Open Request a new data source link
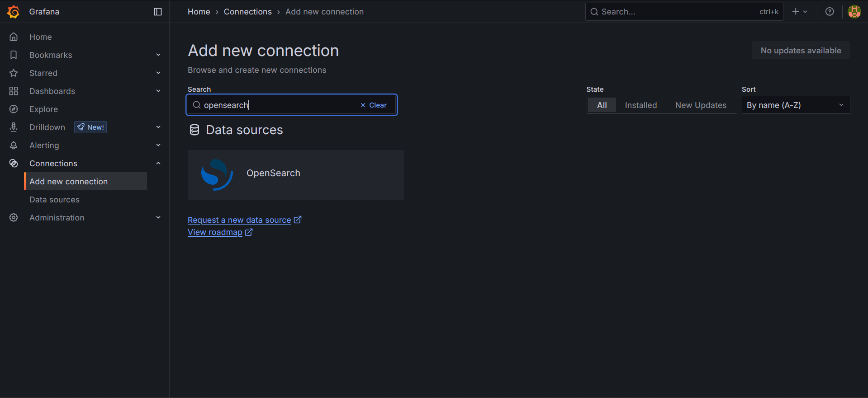Viewport: 868px width, 398px height. (x=244, y=220)
